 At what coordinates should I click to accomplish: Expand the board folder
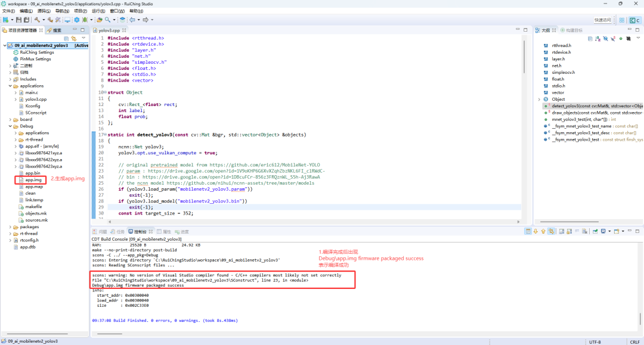pyautogui.click(x=10, y=119)
